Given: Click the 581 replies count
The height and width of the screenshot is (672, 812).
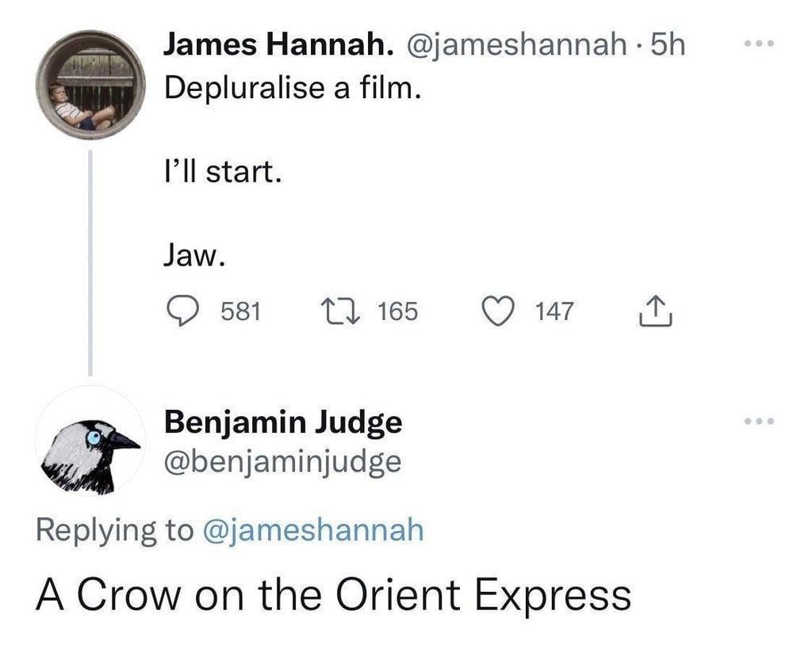Looking at the screenshot, I should coord(240,311).
